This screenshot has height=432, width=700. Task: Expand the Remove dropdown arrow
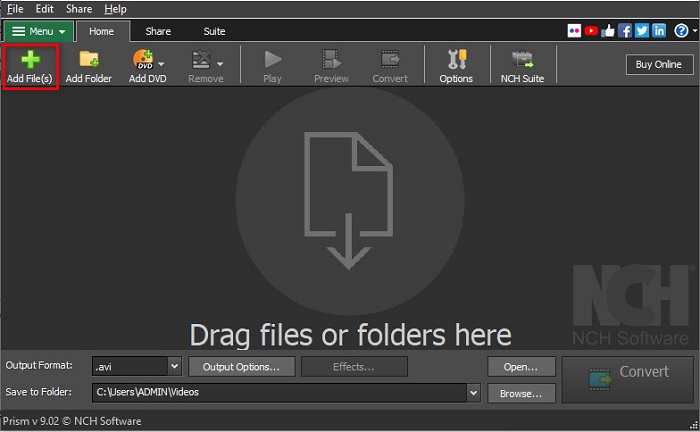click(220, 64)
